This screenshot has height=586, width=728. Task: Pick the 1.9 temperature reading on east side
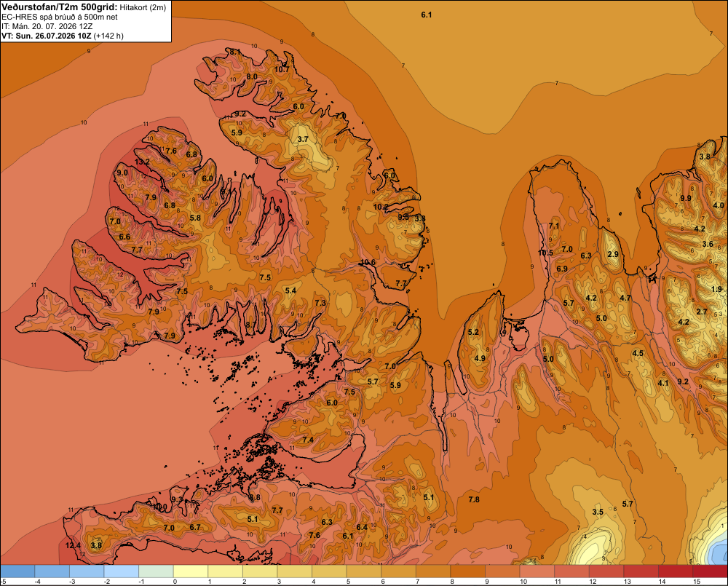pos(716,289)
